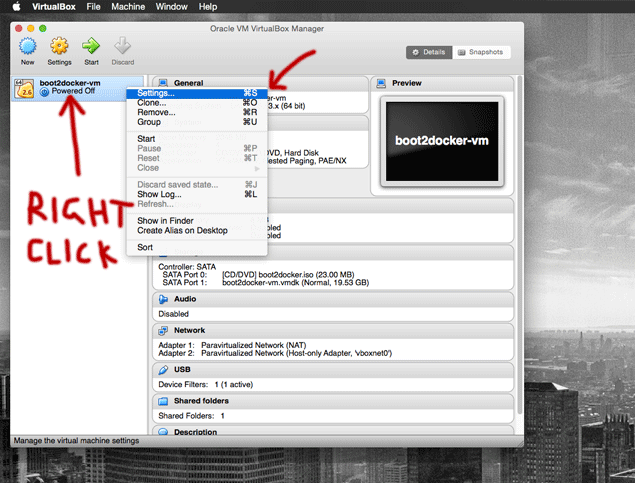
Task: Open the Help menu
Action: click(x=208, y=6)
